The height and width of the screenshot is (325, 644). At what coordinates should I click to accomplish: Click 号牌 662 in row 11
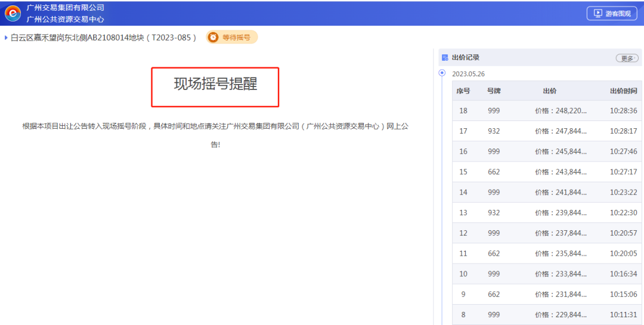494,253
